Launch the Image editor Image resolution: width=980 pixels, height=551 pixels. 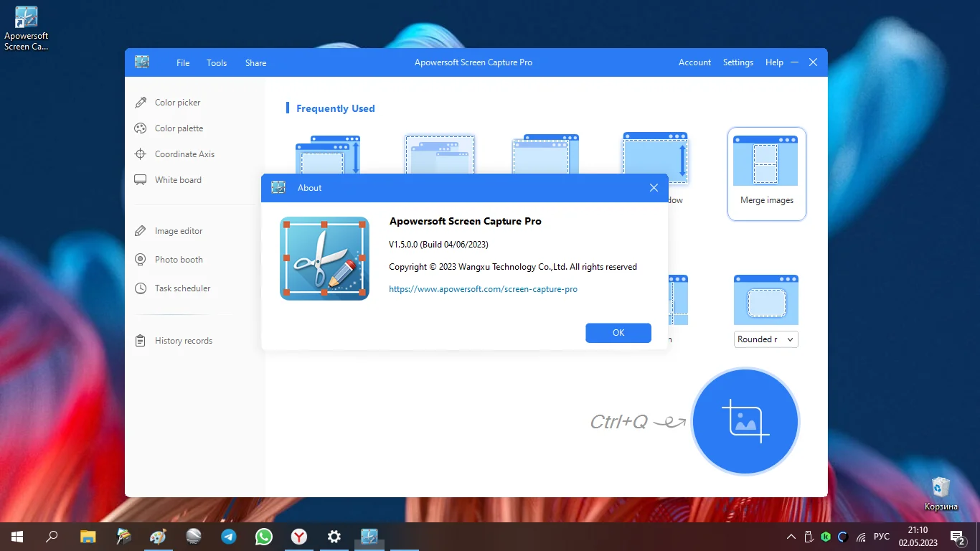tap(169, 231)
